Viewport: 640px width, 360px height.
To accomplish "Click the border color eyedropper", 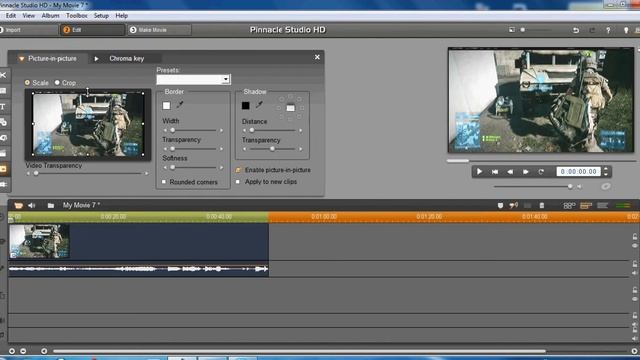I will [180, 105].
